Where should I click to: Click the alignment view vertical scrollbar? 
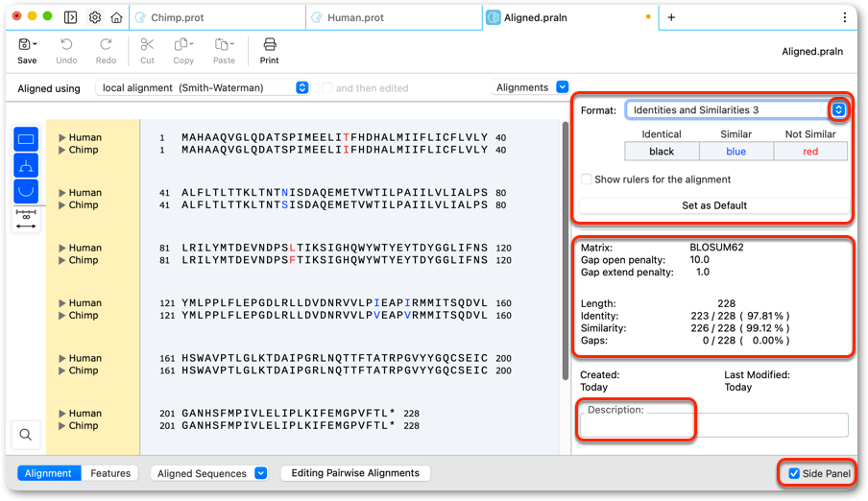click(x=566, y=250)
